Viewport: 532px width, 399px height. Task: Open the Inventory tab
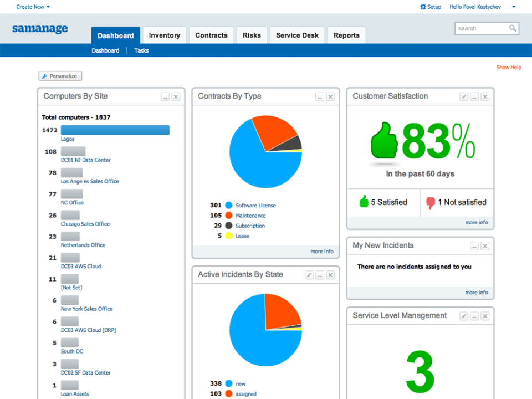(x=164, y=35)
